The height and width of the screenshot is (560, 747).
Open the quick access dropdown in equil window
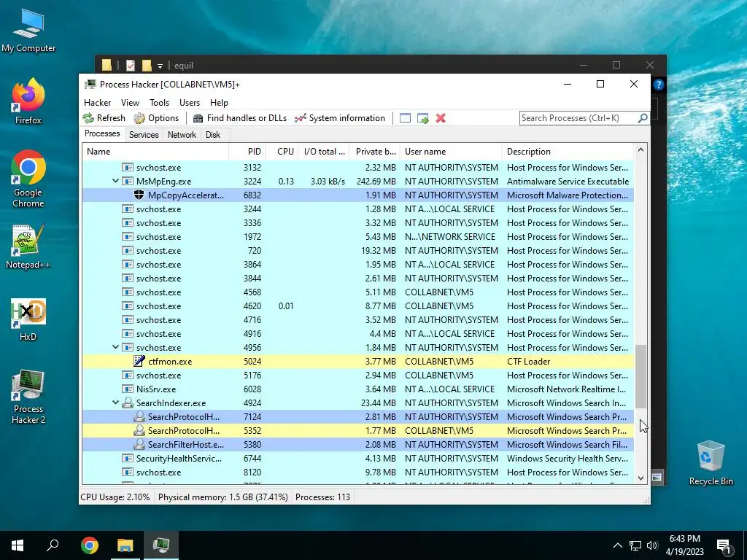point(160,66)
